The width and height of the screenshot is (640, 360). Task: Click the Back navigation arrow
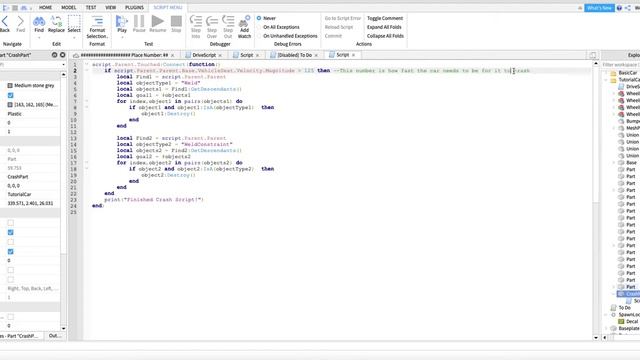4,21
